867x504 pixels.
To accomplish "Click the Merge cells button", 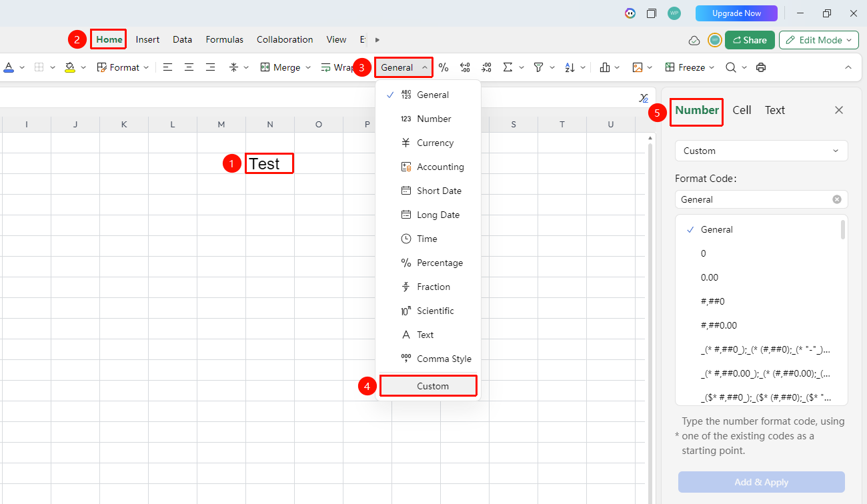I will 280,67.
